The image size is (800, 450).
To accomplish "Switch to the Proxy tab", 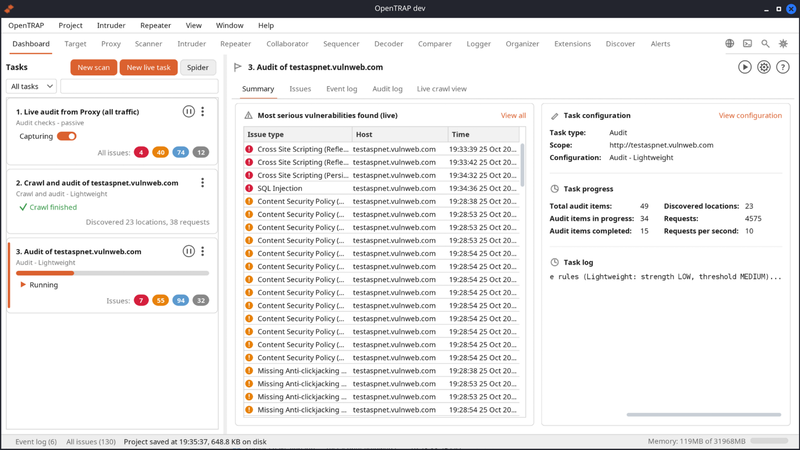I will pyautogui.click(x=111, y=44).
